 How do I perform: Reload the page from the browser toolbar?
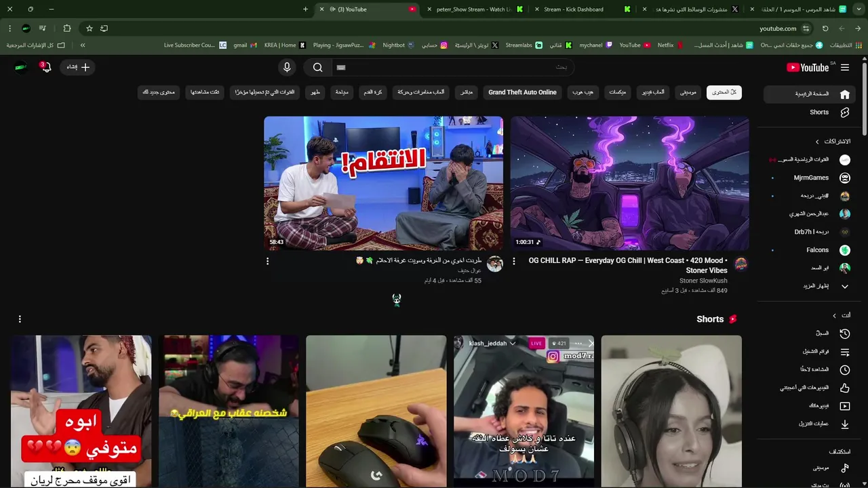click(825, 28)
